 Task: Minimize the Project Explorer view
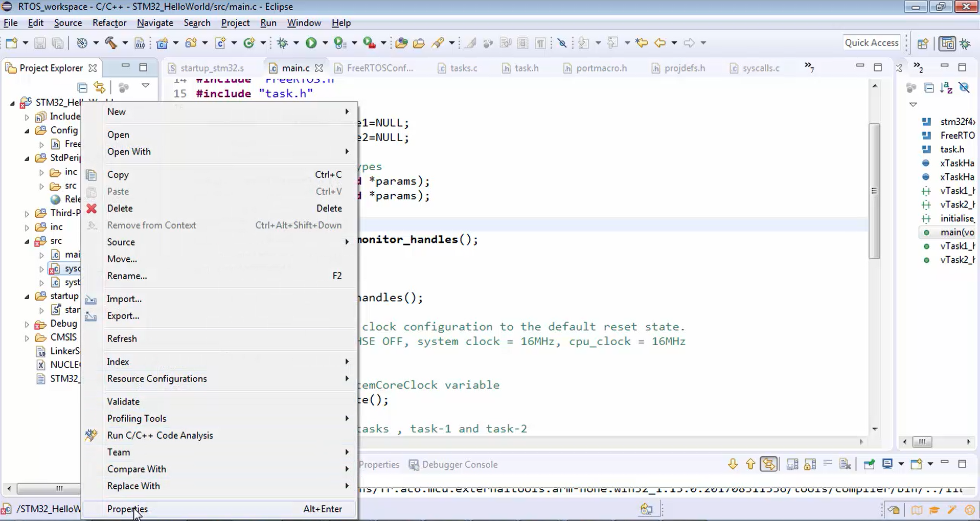point(125,66)
